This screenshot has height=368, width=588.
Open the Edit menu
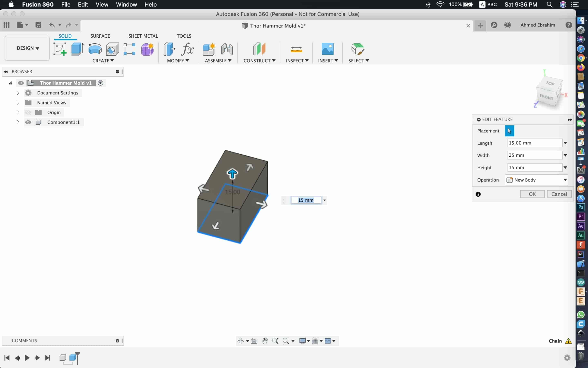point(83,5)
